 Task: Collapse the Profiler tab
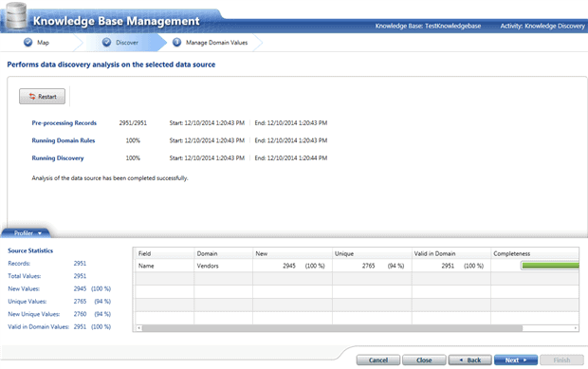click(26, 232)
